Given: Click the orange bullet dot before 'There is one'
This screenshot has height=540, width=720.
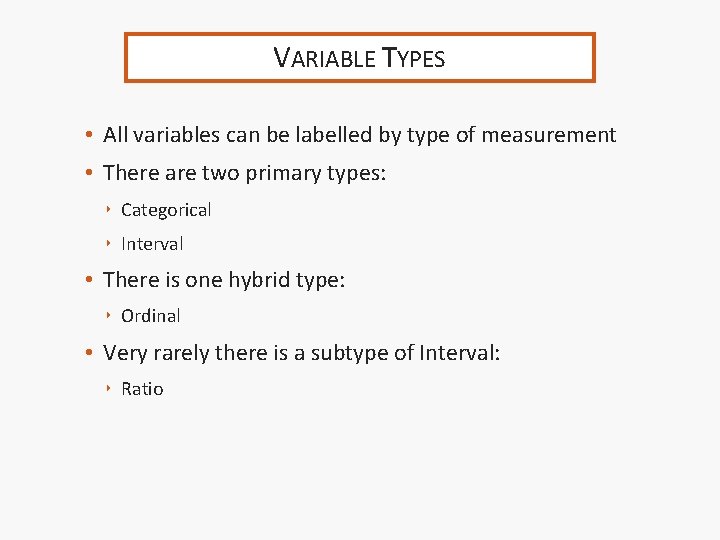Looking at the screenshot, I should tap(89, 280).
